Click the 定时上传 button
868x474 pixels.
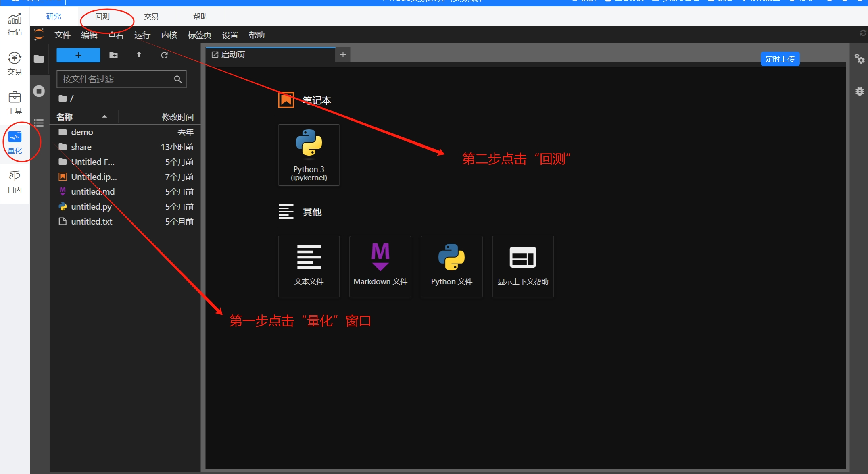(x=780, y=59)
